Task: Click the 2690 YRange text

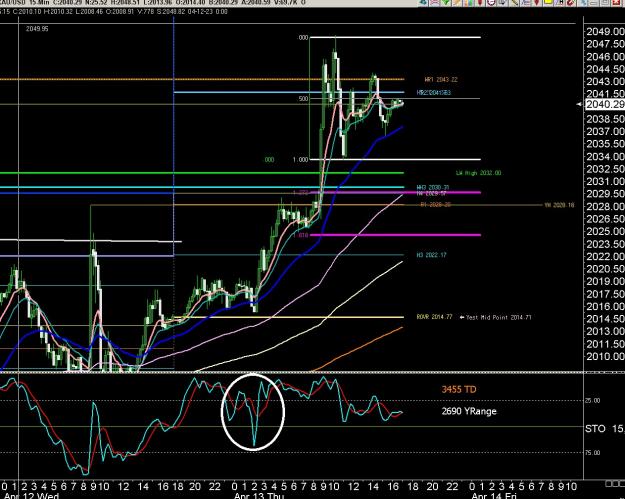Action: tap(469, 411)
